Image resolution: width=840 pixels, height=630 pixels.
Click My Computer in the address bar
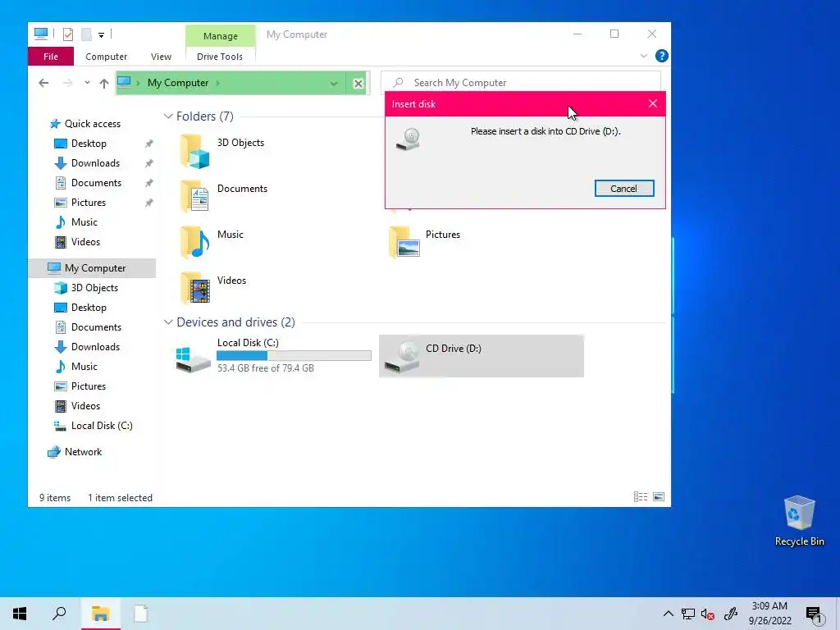(x=178, y=83)
